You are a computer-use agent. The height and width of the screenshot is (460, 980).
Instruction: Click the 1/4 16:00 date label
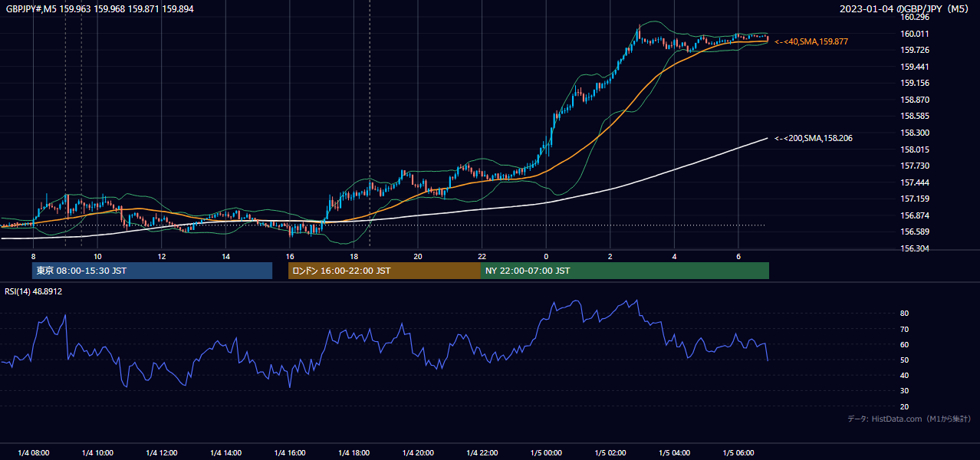[289, 452]
